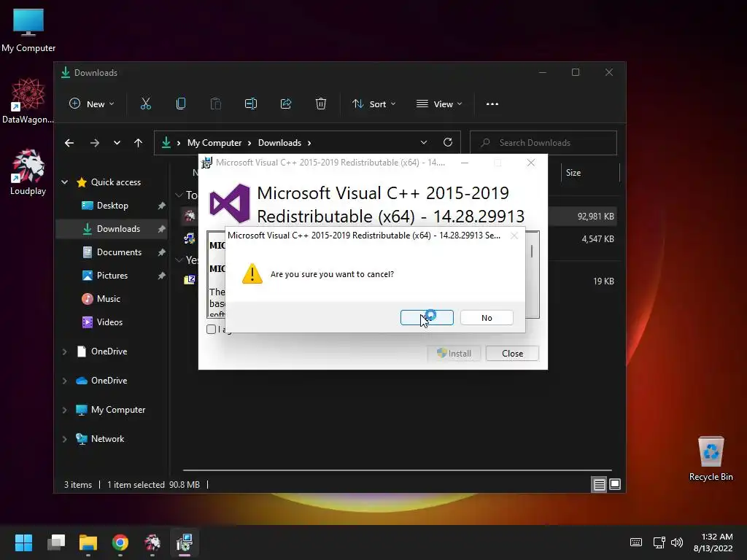The height and width of the screenshot is (560, 747).
Task: Open the clock and date in taskbar
Action: [713, 542]
